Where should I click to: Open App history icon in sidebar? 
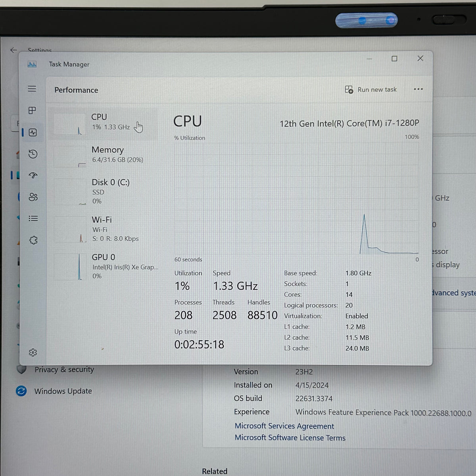pos(33,154)
